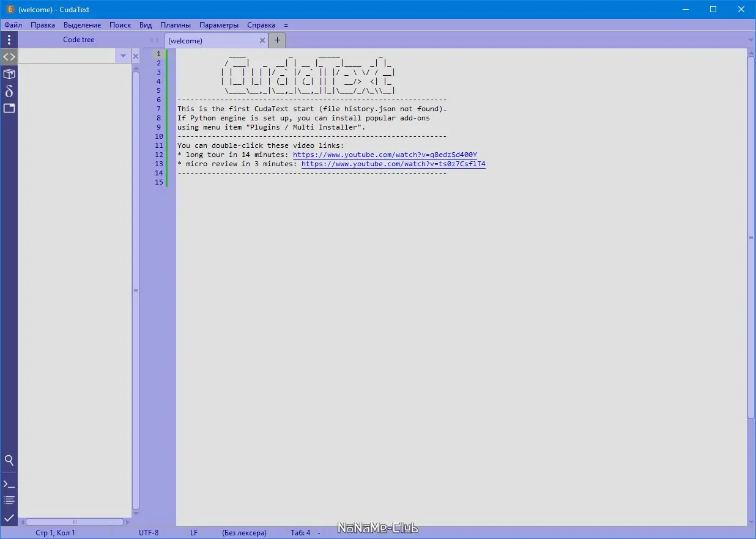756x539 pixels.
Task: Close the (welcome) tab
Action: pyautogui.click(x=262, y=40)
